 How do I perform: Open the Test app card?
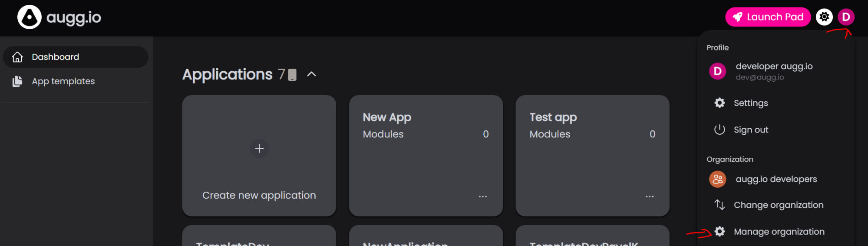(x=592, y=156)
